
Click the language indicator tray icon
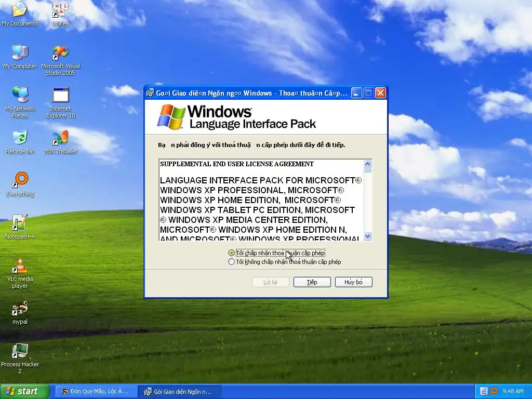484,391
